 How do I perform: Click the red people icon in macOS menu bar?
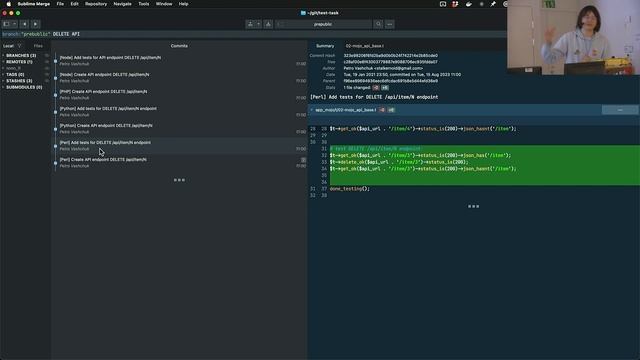pos(455,4)
